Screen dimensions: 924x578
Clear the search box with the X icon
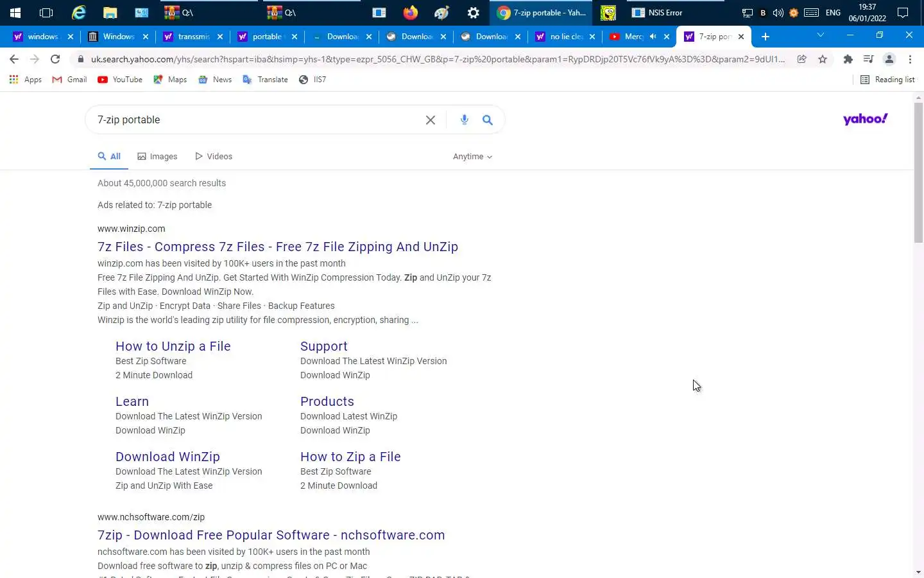pyautogui.click(x=431, y=120)
